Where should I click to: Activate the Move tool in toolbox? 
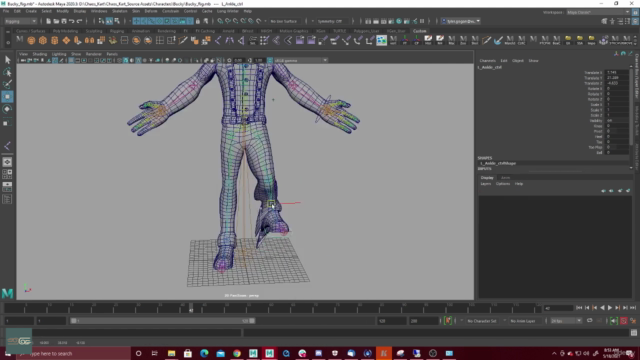point(7,97)
